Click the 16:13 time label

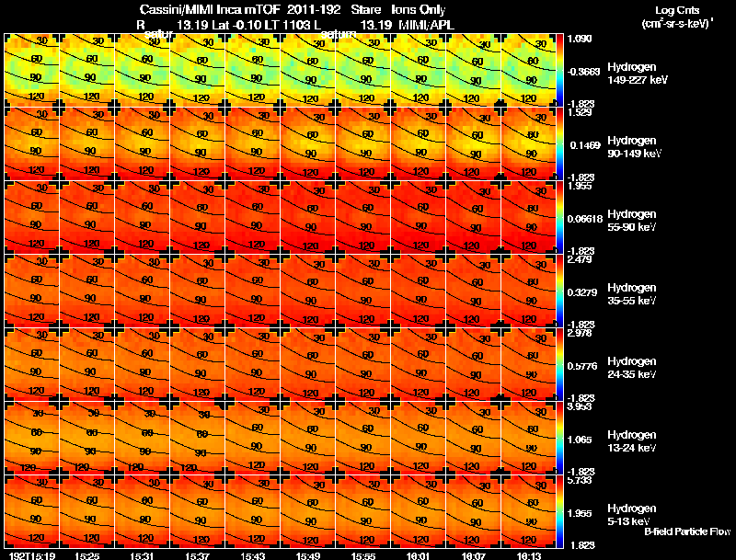[x=528, y=555]
